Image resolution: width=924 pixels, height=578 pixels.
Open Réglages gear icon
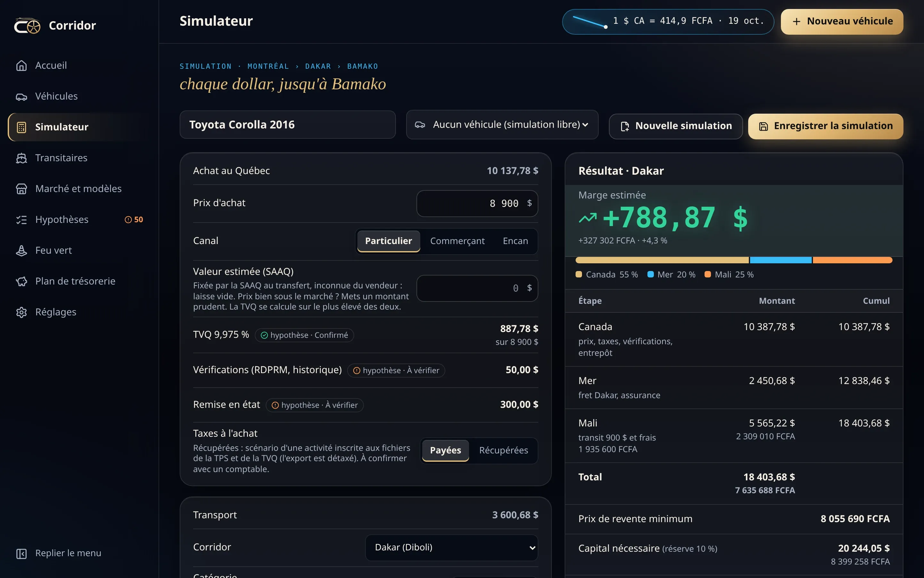[21, 312]
